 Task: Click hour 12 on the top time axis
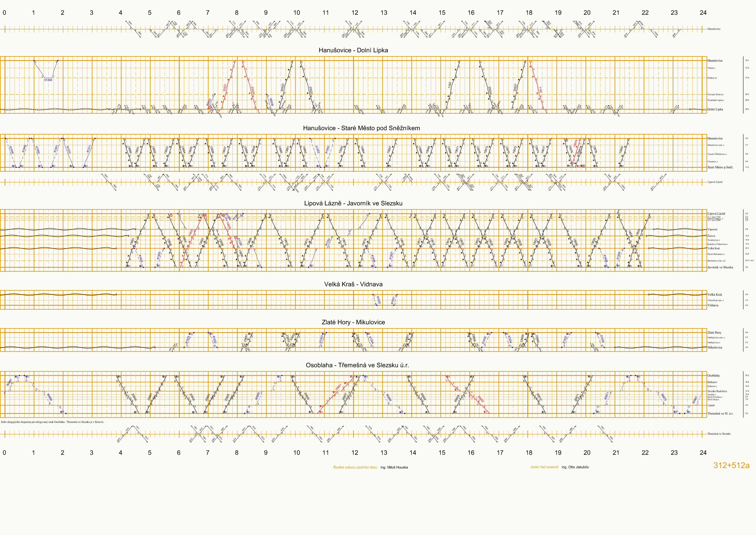coord(355,13)
